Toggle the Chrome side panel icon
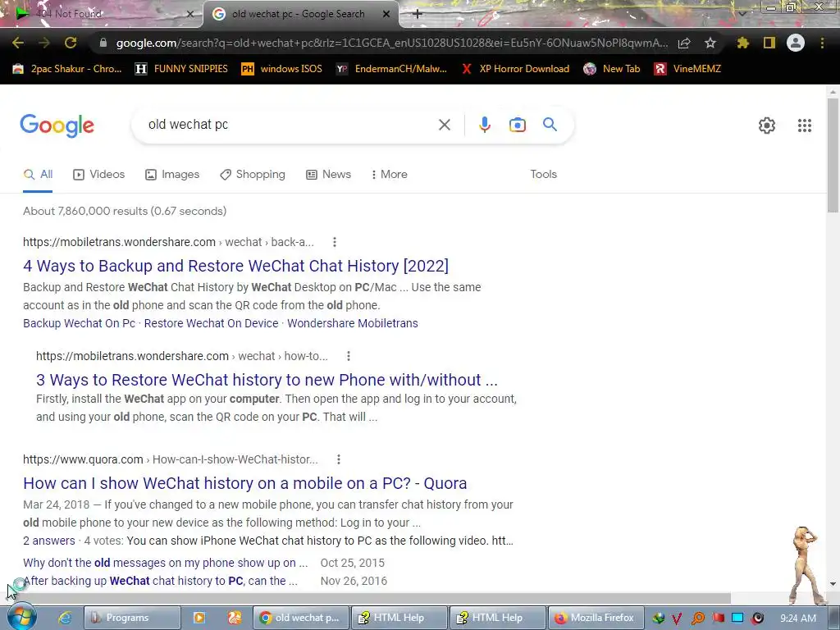Screen dimensions: 840x630 [x=769, y=43]
